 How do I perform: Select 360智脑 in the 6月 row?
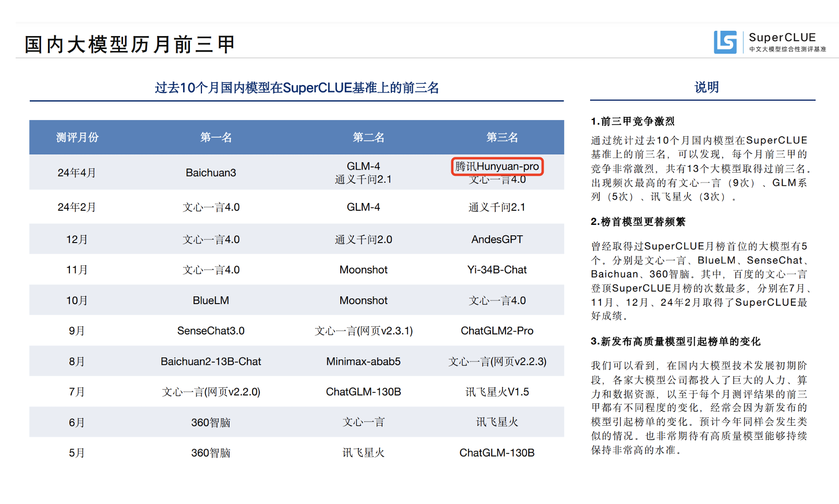[x=211, y=422]
